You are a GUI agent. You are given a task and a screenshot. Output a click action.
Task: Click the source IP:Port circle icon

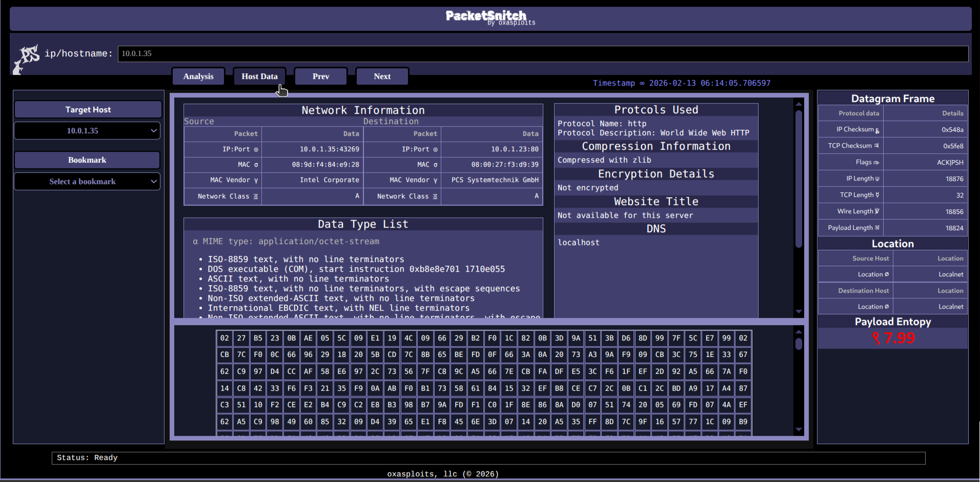click(256, 149)
